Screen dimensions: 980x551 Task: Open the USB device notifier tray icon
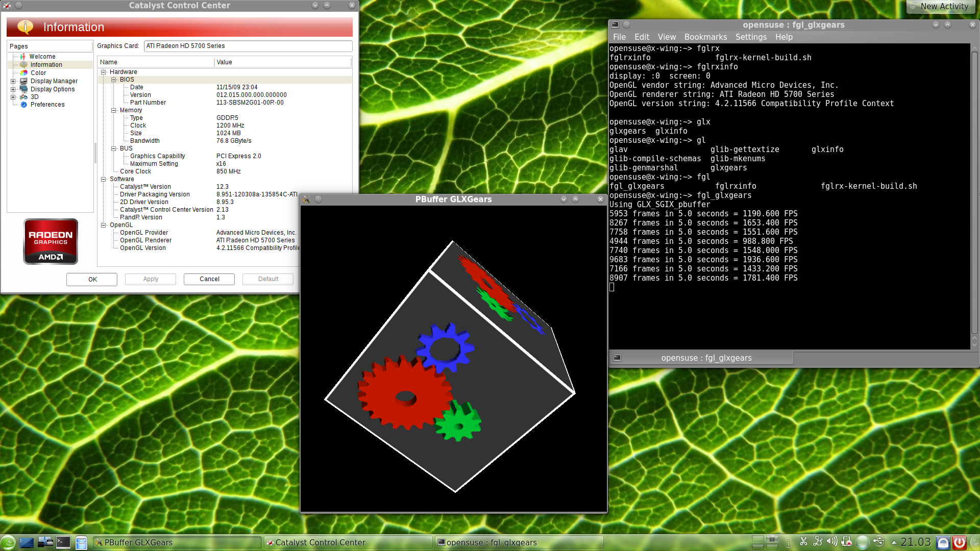tap(879, 542)
